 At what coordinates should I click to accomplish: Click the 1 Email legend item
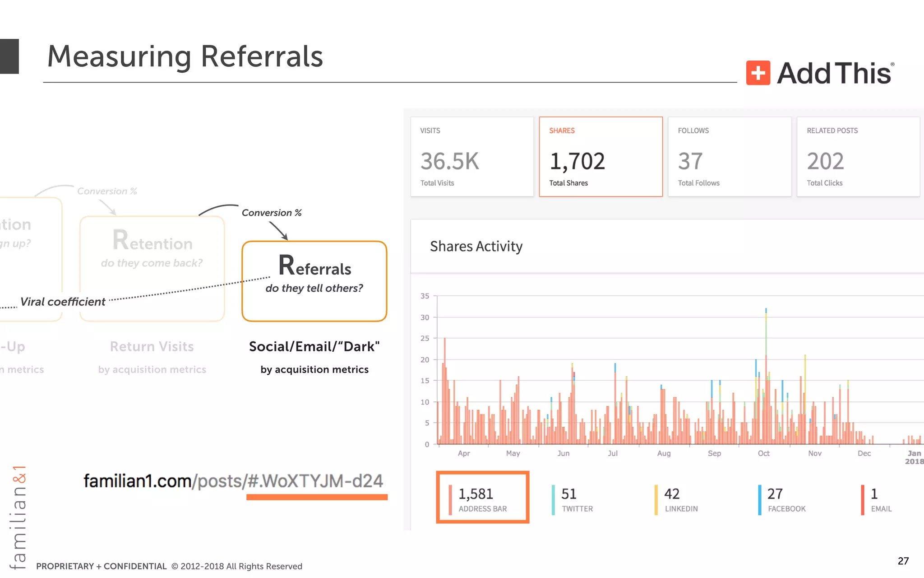coord(876,500)
